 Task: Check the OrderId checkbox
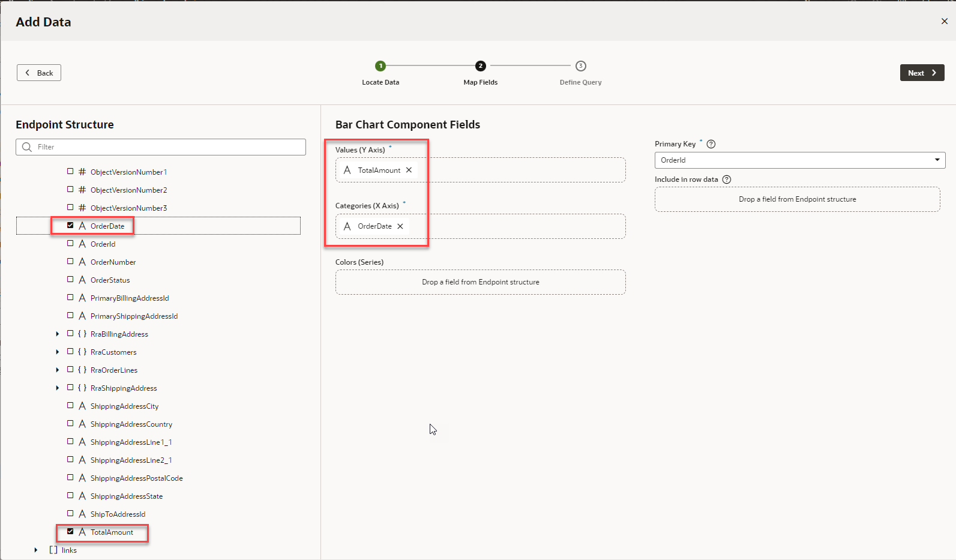point(70,244)
